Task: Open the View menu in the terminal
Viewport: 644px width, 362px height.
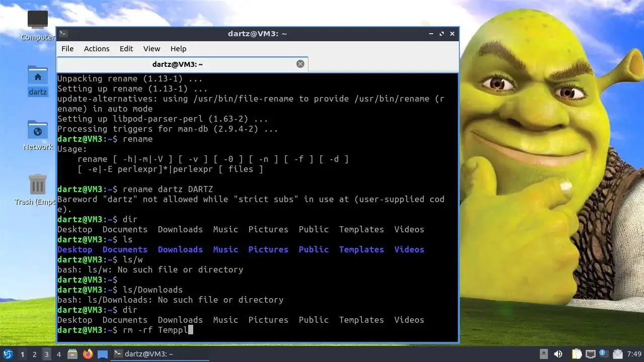Action: click(151, 49)
